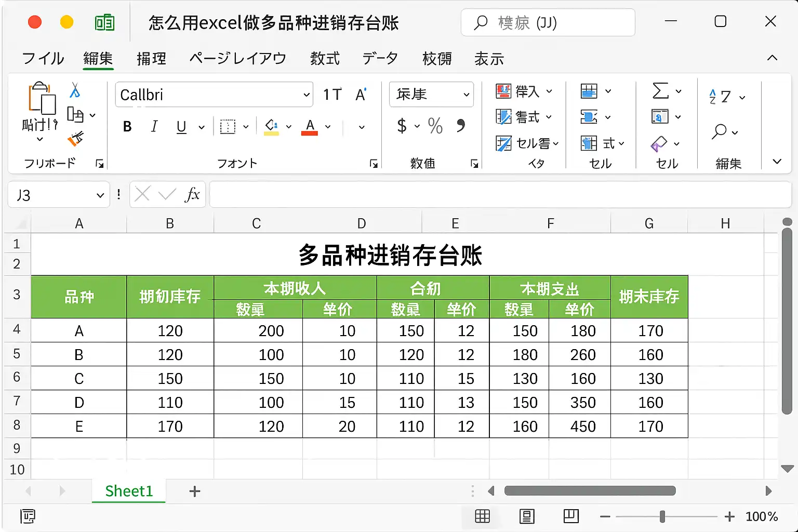Image resolution: width=798 pixels, height=532 pixels.
Task: Switch to the データ ribbon tab
Action: (x=380, y=58)
